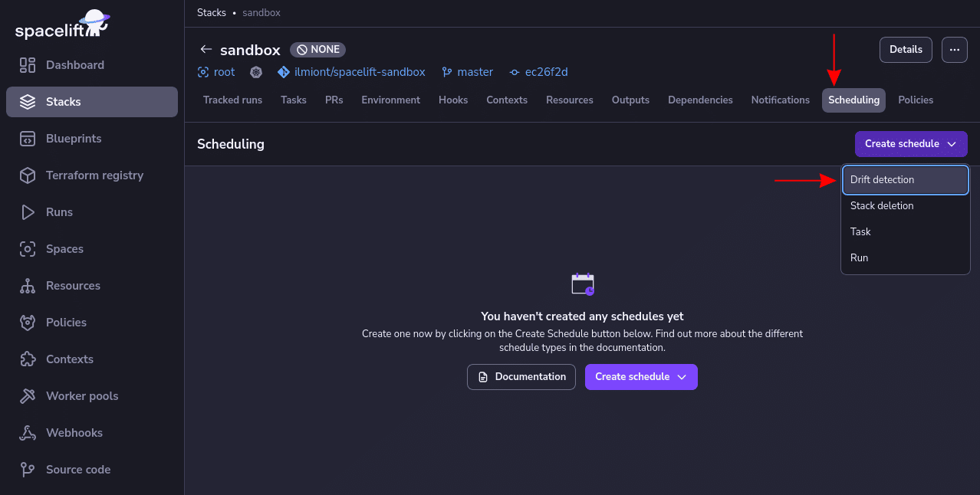The height and width of the screenshot is (495, 980).
Task: Click the Scheduling section heading
Action: pyautogui.click(x=231, y=144)
